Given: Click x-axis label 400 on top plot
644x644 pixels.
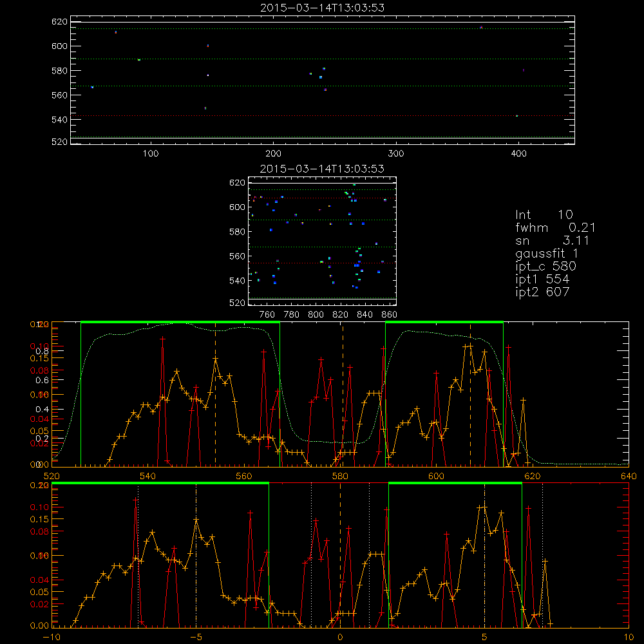Looking at the screenshot, I should click(518, 154).
